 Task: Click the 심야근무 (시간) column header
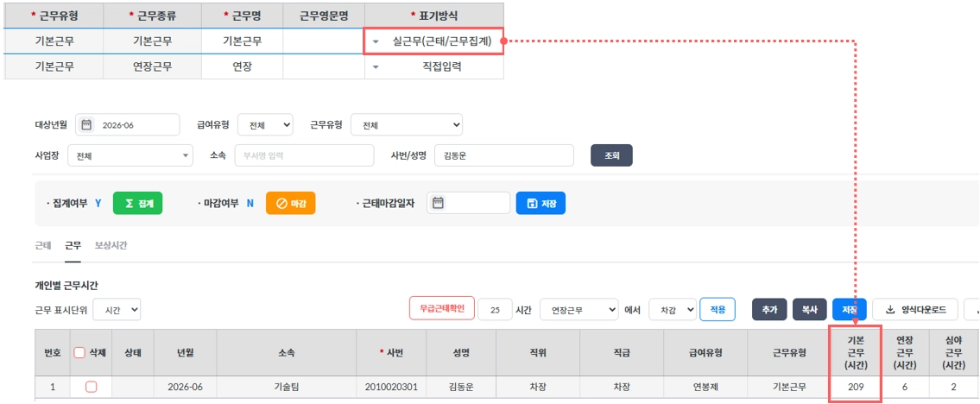pyautogui.click(x=954, y=353)
